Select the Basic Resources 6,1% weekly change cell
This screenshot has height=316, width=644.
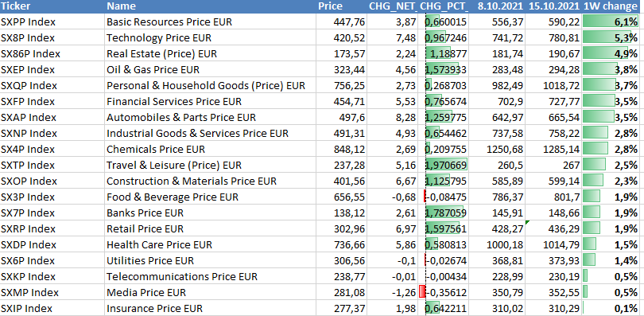pyautogui.click(x=612, y=21)
